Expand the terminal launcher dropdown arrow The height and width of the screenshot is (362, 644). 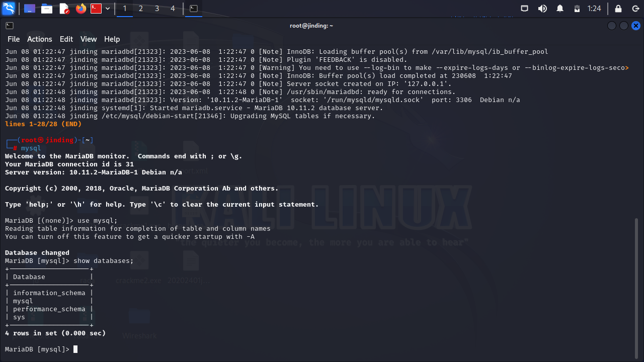point(107,9)
